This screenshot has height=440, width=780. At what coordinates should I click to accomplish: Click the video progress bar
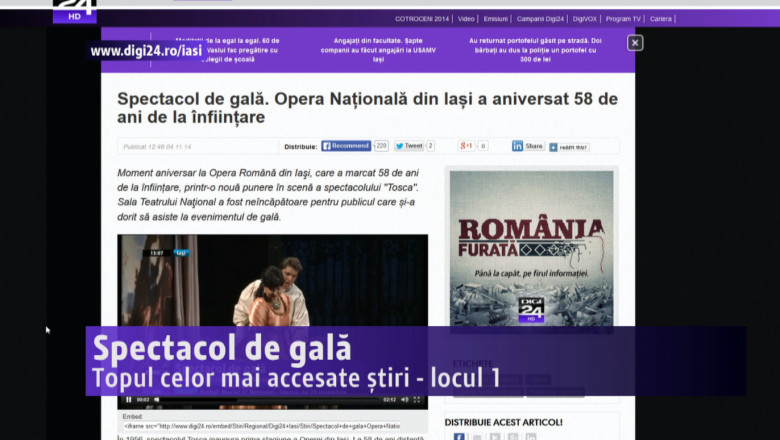click(271, 400)
